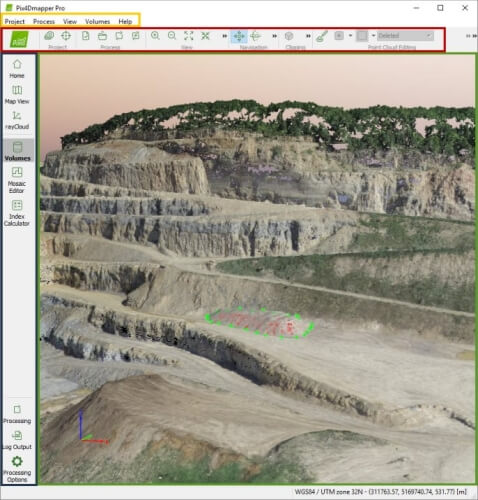Select the highlighted pan navigation mode icon
Screen dimensions: 478x500
click(239, 36)
